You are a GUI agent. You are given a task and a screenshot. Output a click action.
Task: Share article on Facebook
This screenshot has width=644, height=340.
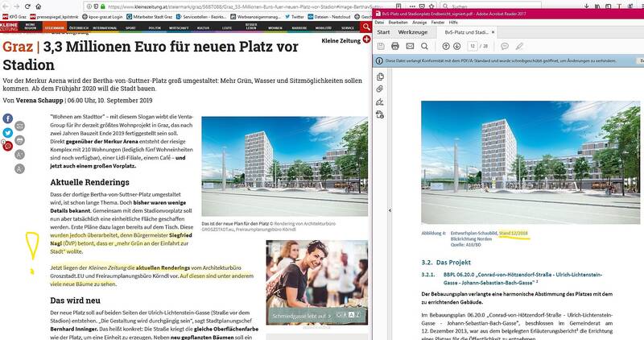click(8, 118)
